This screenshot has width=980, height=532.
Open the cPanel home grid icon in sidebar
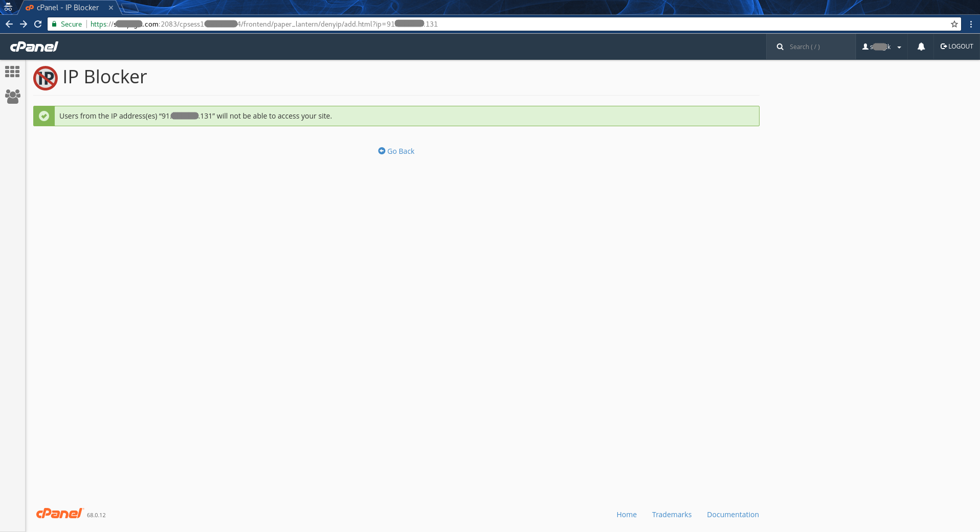click(12, 72)
